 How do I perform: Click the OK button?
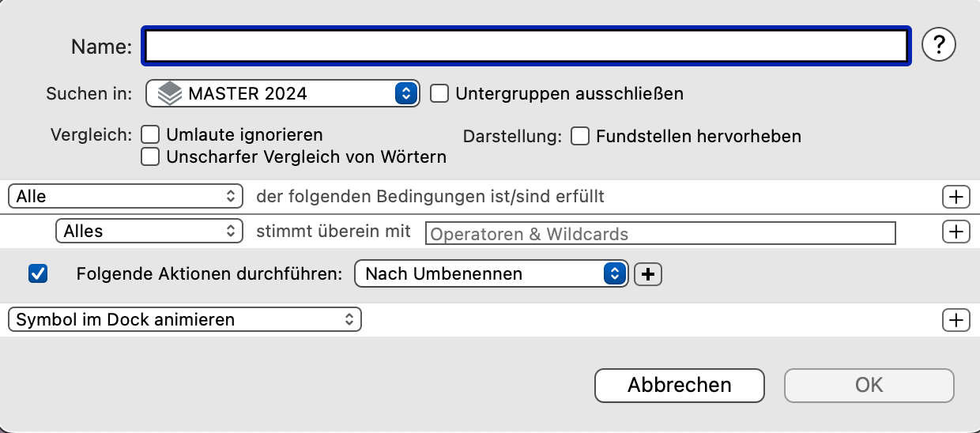[869, 386]
